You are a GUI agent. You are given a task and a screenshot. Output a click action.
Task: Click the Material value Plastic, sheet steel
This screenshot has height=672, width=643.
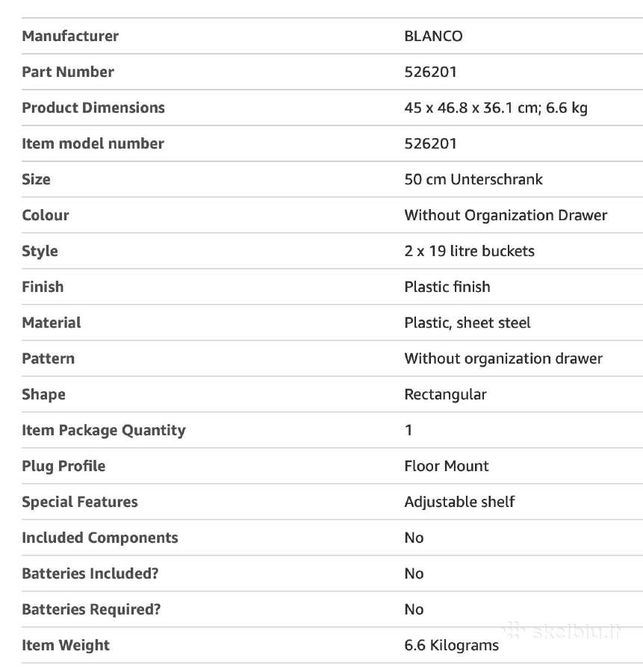point(468,323)
